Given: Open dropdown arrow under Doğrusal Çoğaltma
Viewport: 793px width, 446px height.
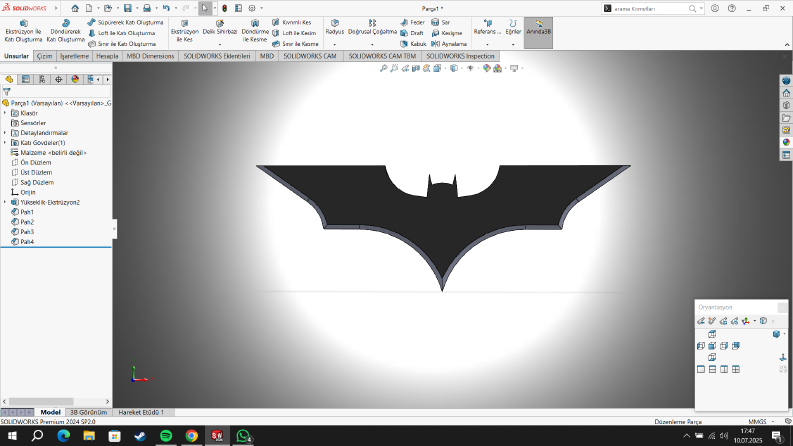Looking at the screenshot, I should pos(372,44).
